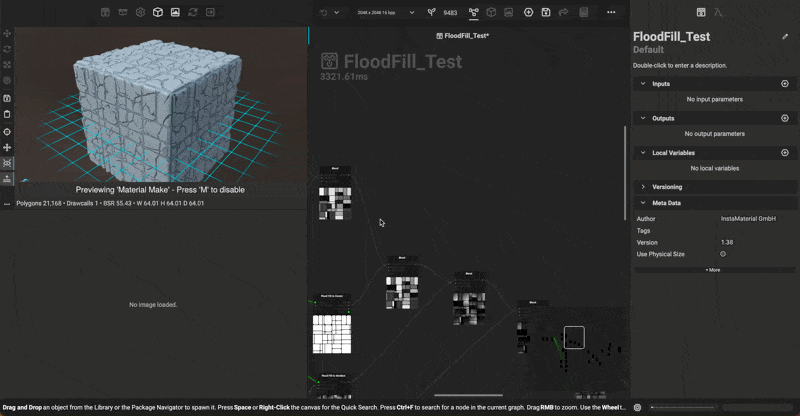Open the 2048 x 2048 resolution dropdown
This screenshot has width=800, height=416.
(x=386, y=13)
